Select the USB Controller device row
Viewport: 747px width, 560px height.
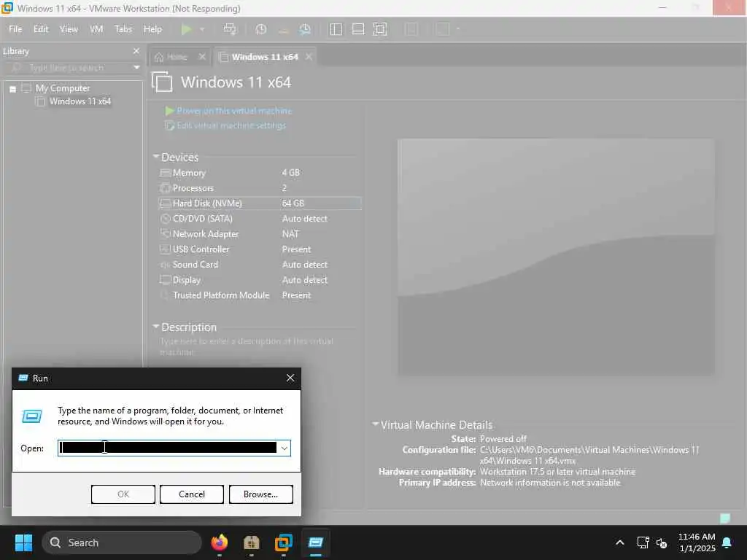(260, 249)
